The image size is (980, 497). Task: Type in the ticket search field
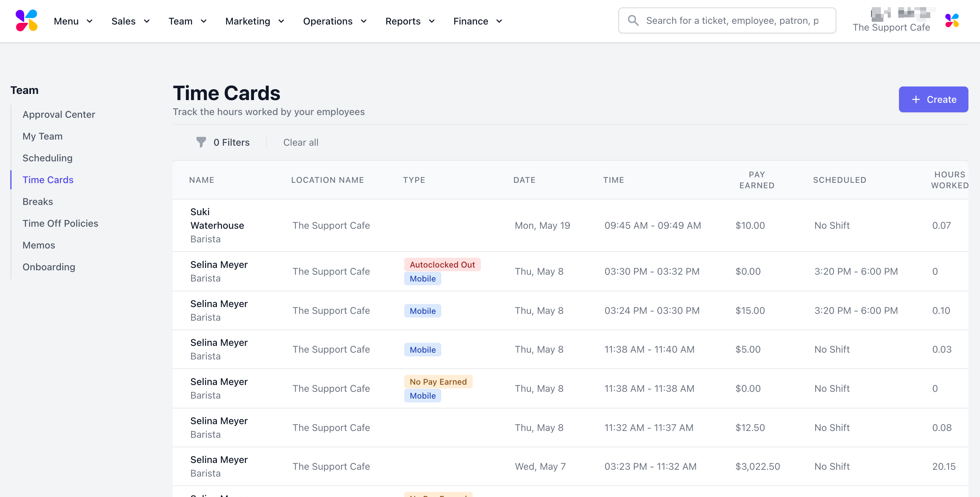click(732, 20)
